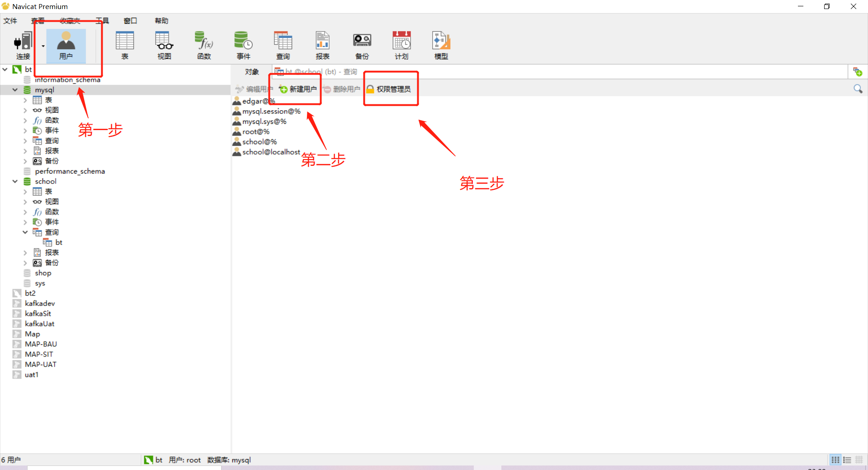Open the 报表 (Report) toolbar icon
Screen dimensions: 868x470
(x=322, y=46)
